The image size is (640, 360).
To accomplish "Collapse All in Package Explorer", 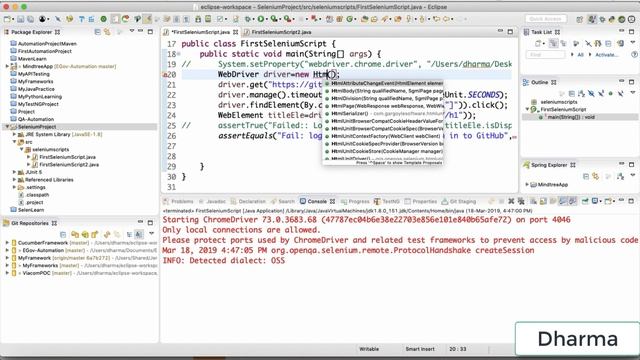I will coord(98,32).
